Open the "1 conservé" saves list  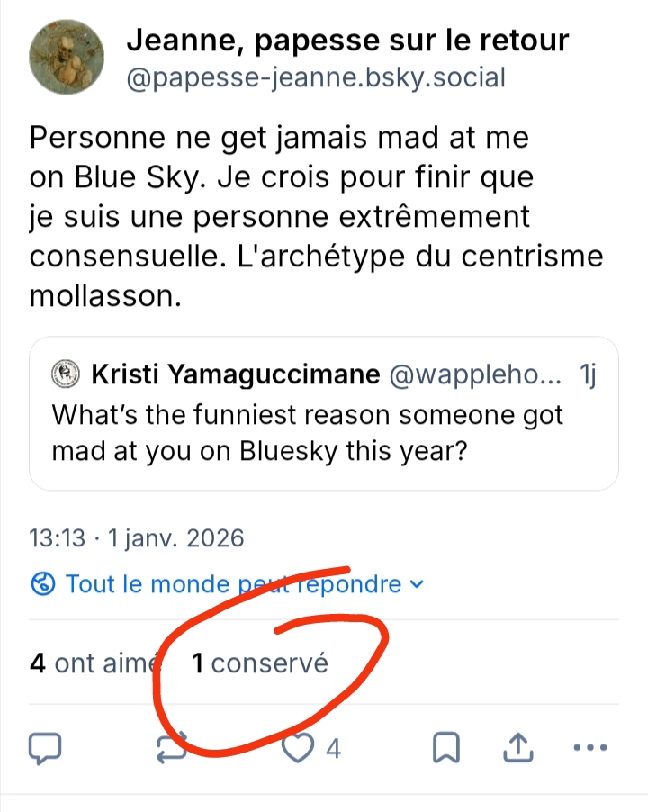[x=261, y=664]
